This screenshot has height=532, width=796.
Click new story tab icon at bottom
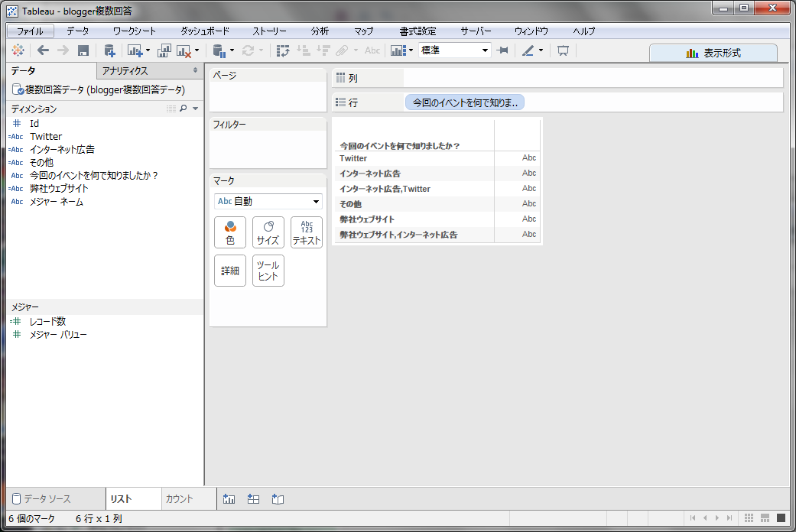pyautogui.click(x=278, y=499)
